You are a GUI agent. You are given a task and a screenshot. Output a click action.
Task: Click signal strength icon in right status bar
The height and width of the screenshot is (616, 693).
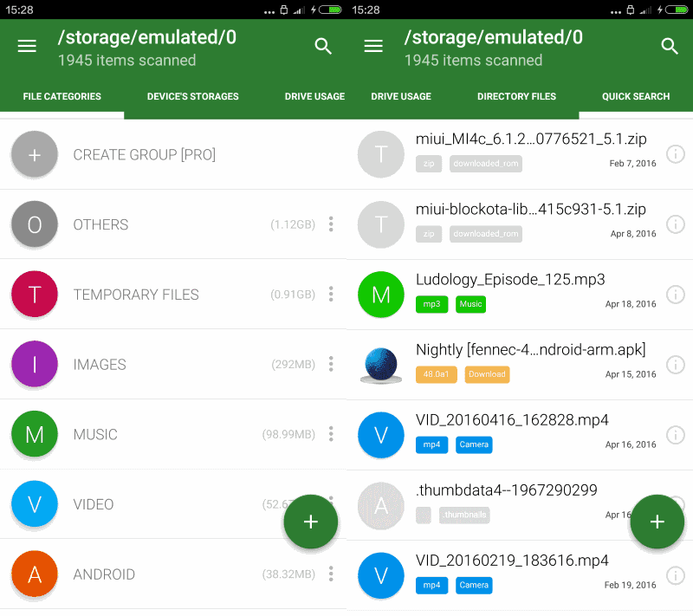645,10
